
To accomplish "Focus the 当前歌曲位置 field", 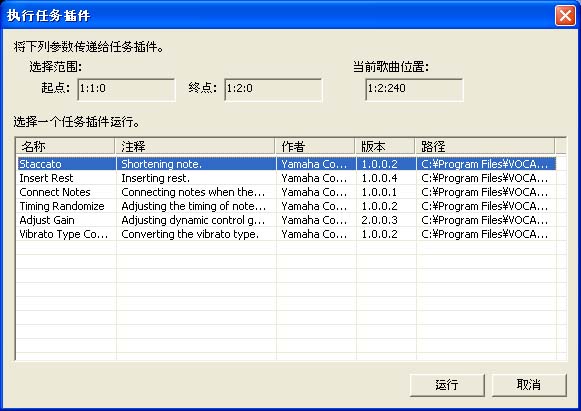I will click(414, 89).
